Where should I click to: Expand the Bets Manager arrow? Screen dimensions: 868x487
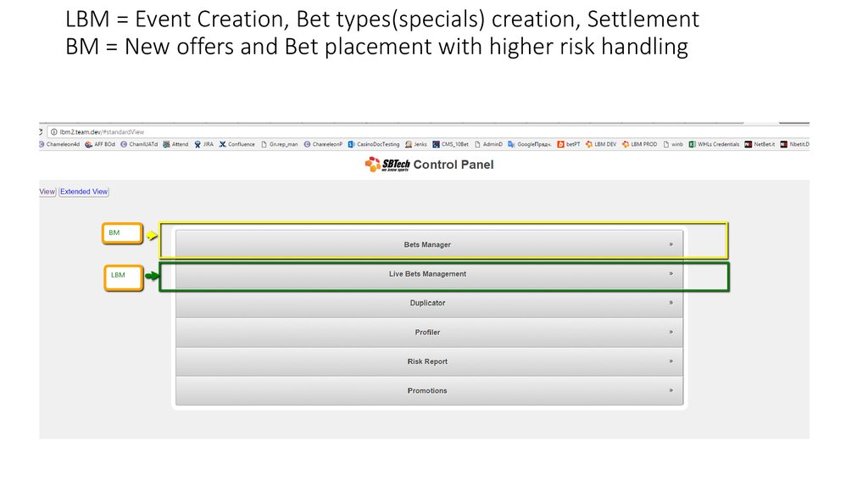coord(670,244)
